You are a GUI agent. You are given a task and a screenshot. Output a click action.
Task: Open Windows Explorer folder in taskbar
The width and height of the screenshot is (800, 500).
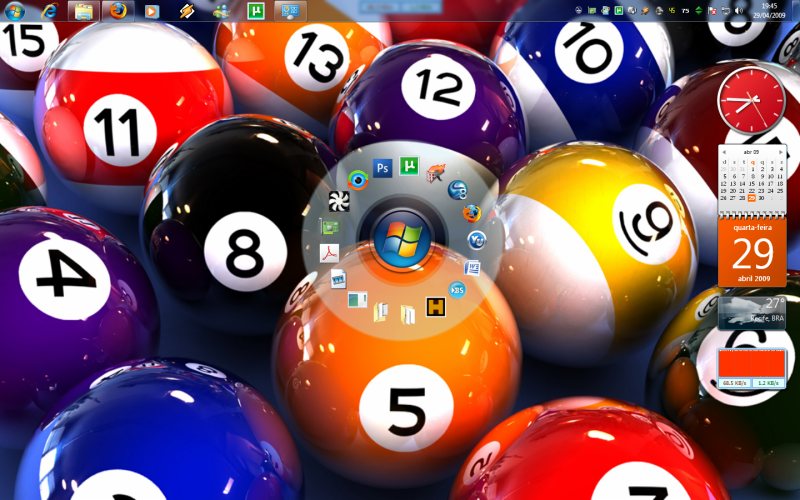coord(83,11)
